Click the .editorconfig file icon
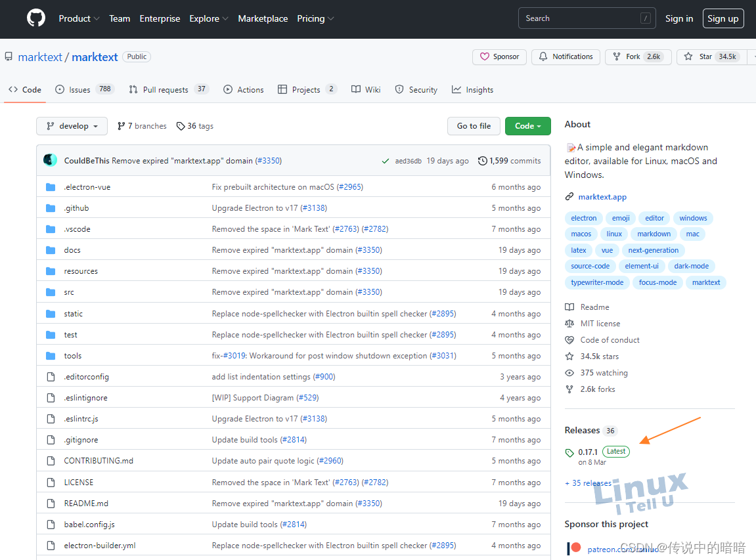Viewport: 756px width, 560px height. click(x=51, y=377)
